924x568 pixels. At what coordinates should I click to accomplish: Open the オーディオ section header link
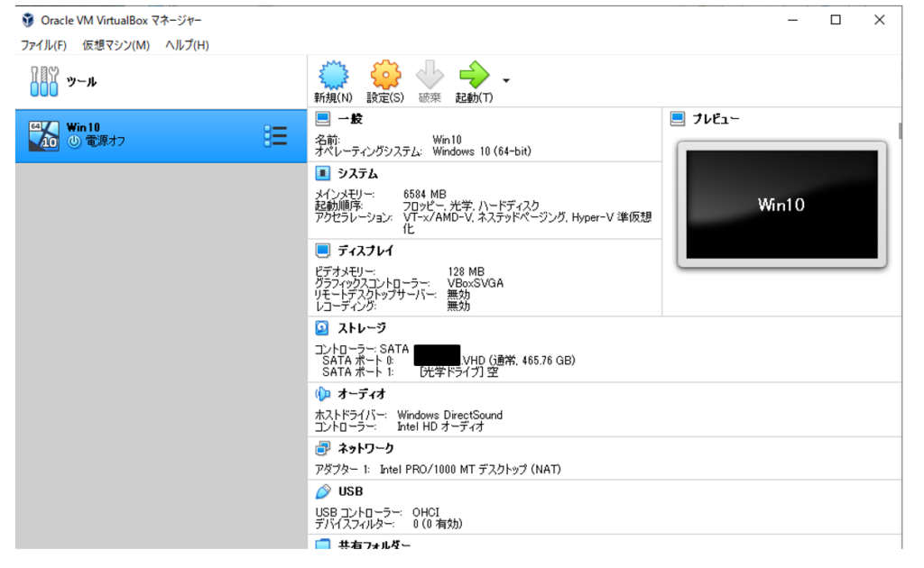[x=362, y=394]
